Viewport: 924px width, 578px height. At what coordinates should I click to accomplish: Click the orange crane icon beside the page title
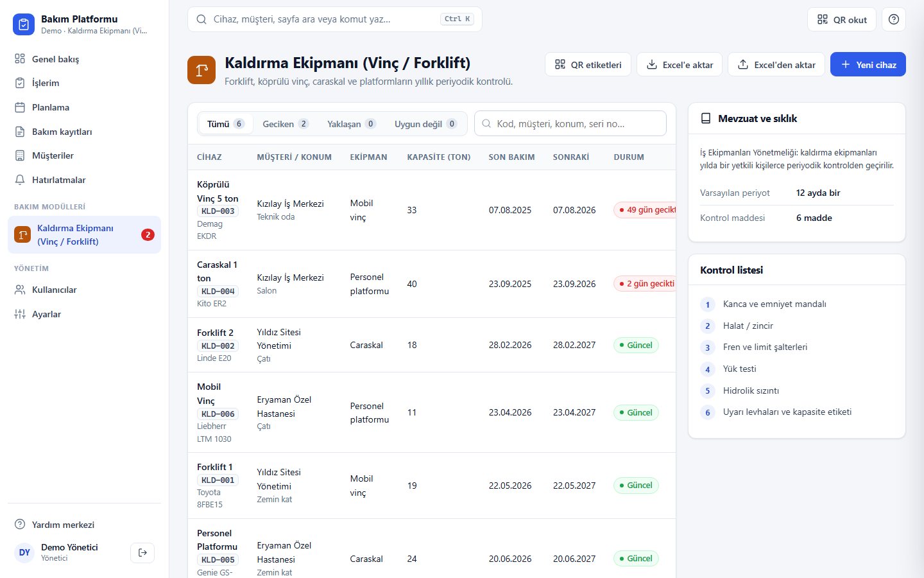(201, 70)
